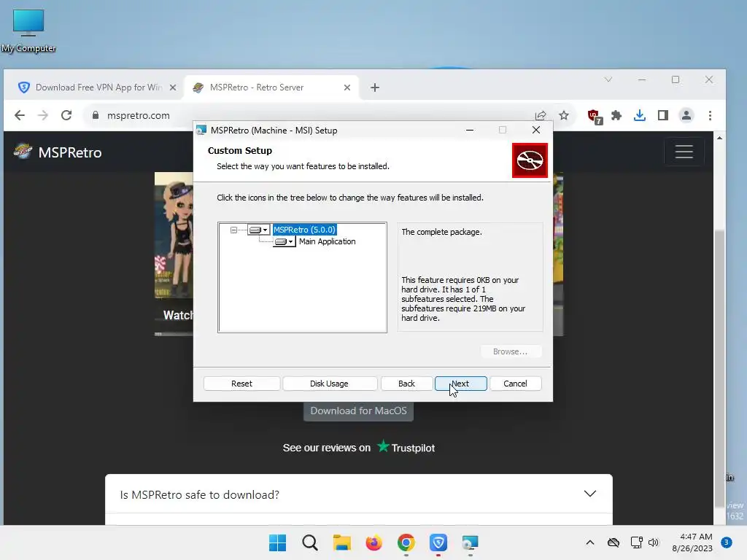Minimize the MSPRetro Setup dialog
Viewport: 747px width, 560px height.
[470, 130]
